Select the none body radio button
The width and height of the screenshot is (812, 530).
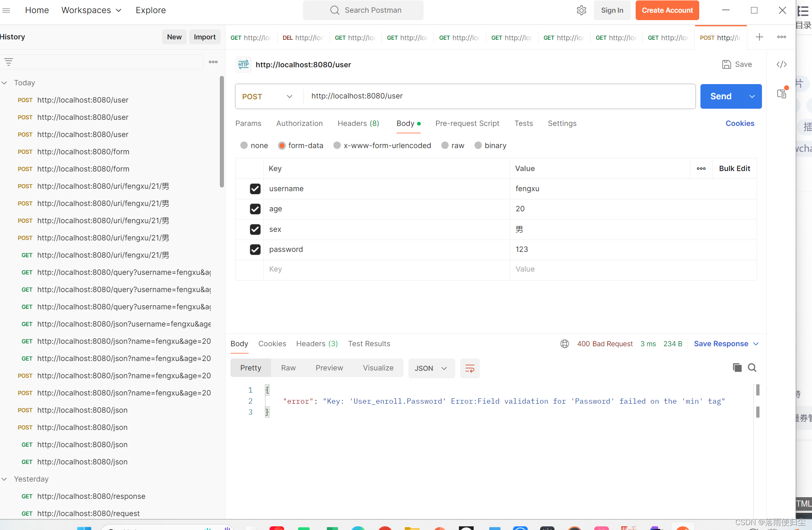pyautogui.click(x=244, y=145)
